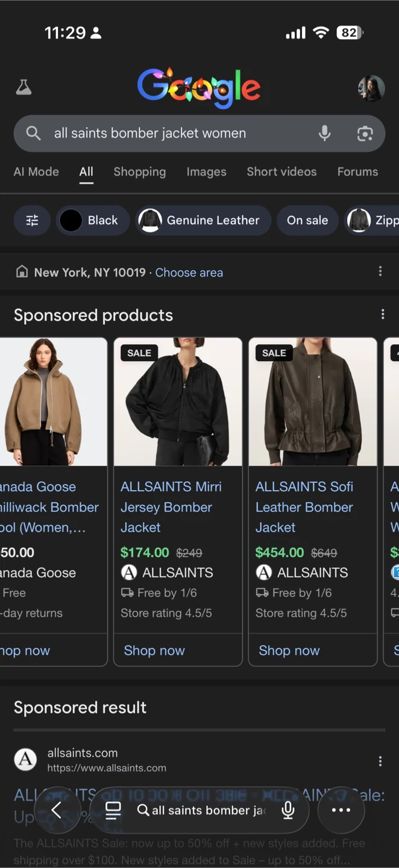Open the account profile picture
The width and height of the screenshot is (399, 868).
tap(371, 89)
